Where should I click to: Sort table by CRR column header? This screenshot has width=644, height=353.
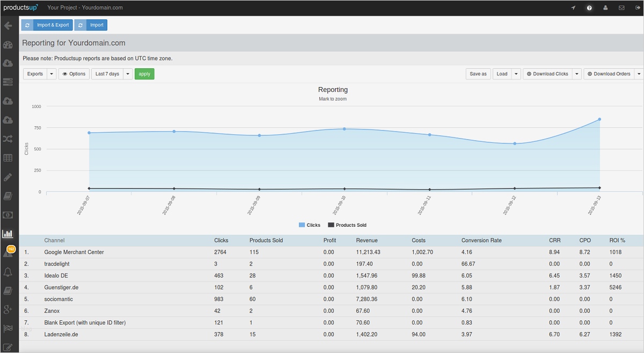(555, 240)
